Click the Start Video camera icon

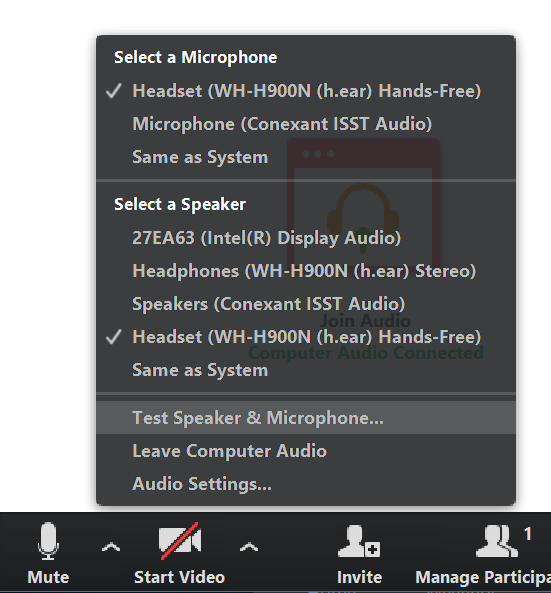coord(180,541)
